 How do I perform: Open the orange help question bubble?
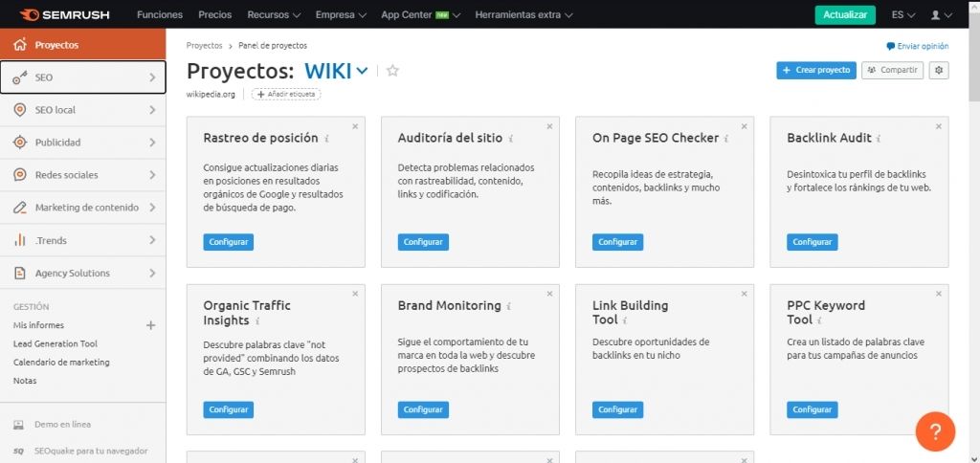(x=935, y=431)
